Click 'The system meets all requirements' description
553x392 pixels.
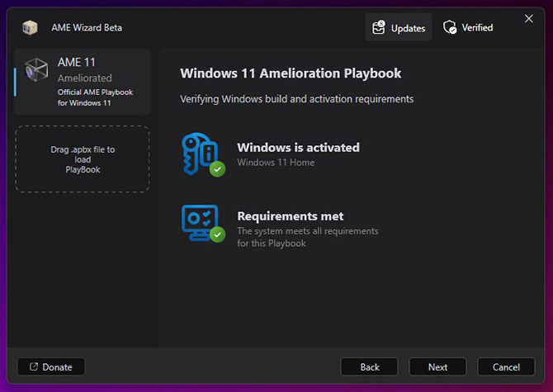point(308,237)
